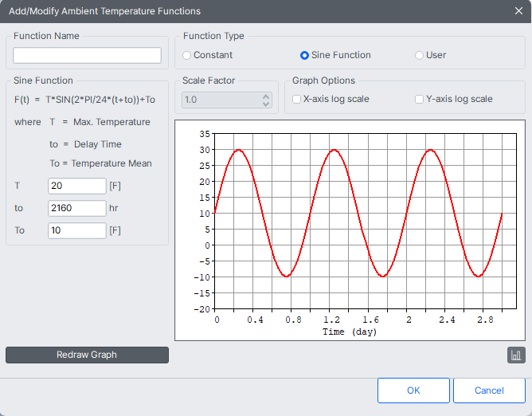Select the Temperature Mean To field
The image size is (532, 416).
pyautogui.click(x=76, y=230)
